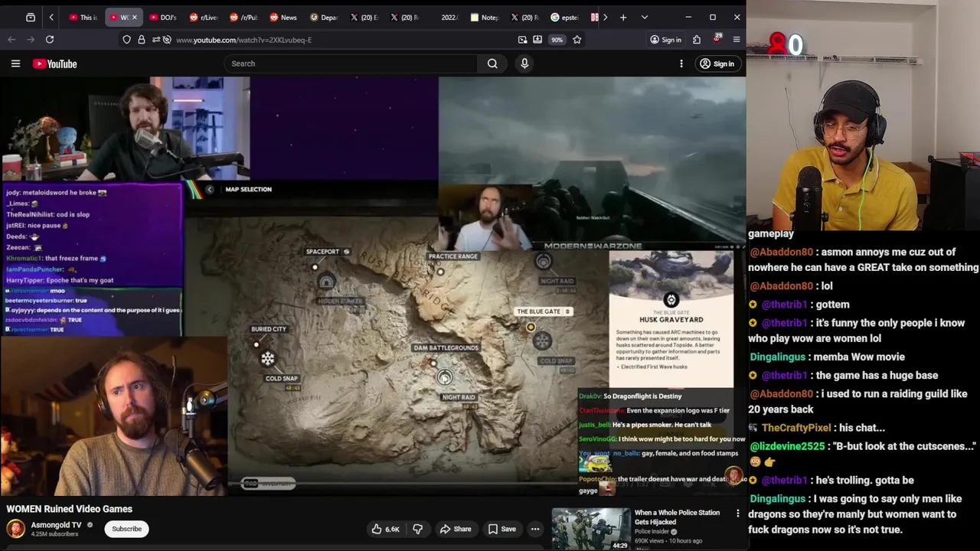Open 'When a Whole Police Station Gets Hijacked' title
This screenshot has width=980, height=551.
pyautogui.click(x=677, y=517)
